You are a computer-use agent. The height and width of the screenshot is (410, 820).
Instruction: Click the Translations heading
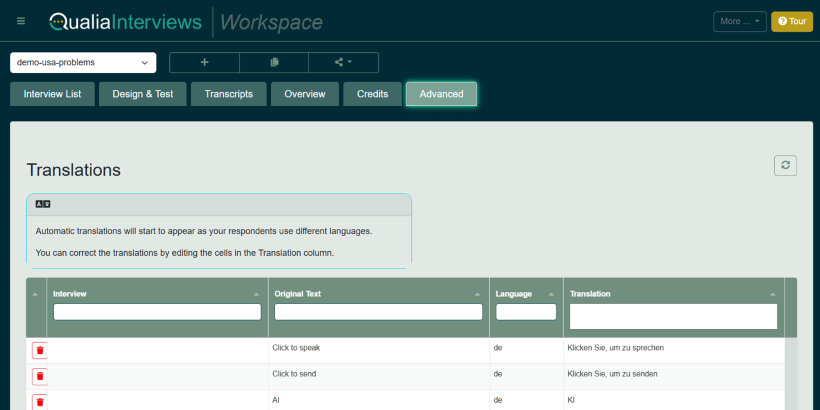pyautogui.click(x=73, y=170)
